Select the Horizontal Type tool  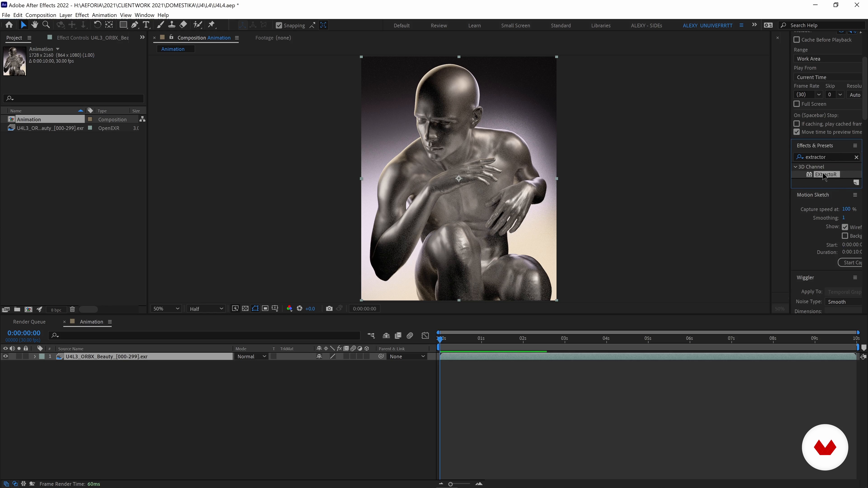point(146,25)
